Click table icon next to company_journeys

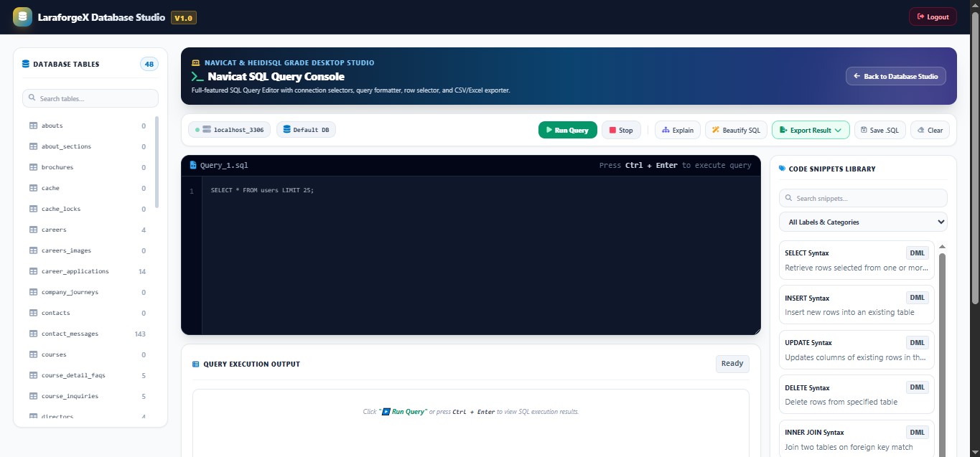[x=33, y=292]
